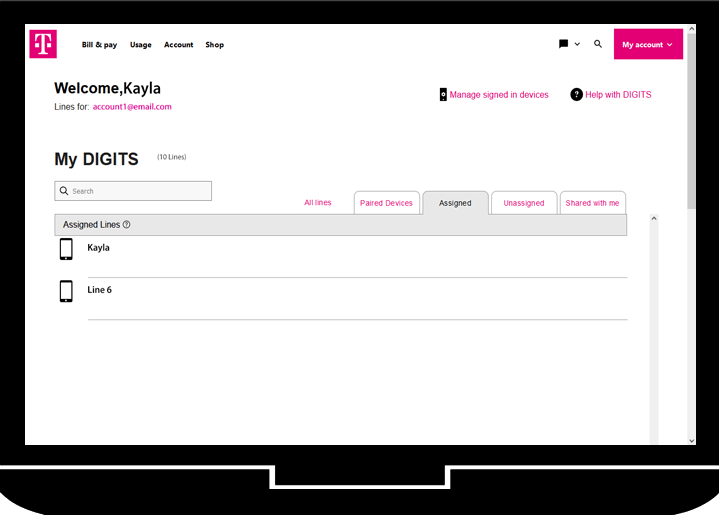The height and width of the screenshot is (515, 719).
Task: Click the Welcome,Kayla heading
Action: click(x=107, y=88)
